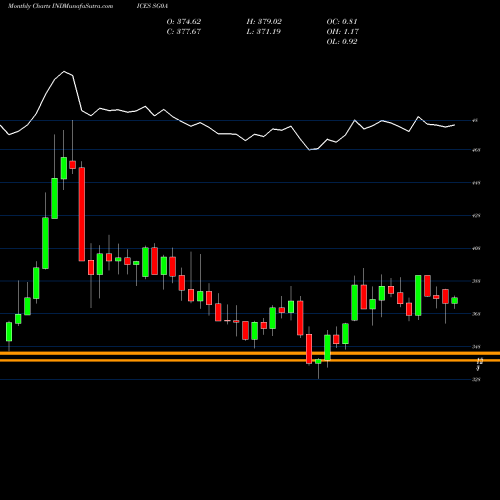The width and height of the screenshot is (500, 500).
Task: Click the "OH: 1.17" value
Action: click(x=343, y=32)
